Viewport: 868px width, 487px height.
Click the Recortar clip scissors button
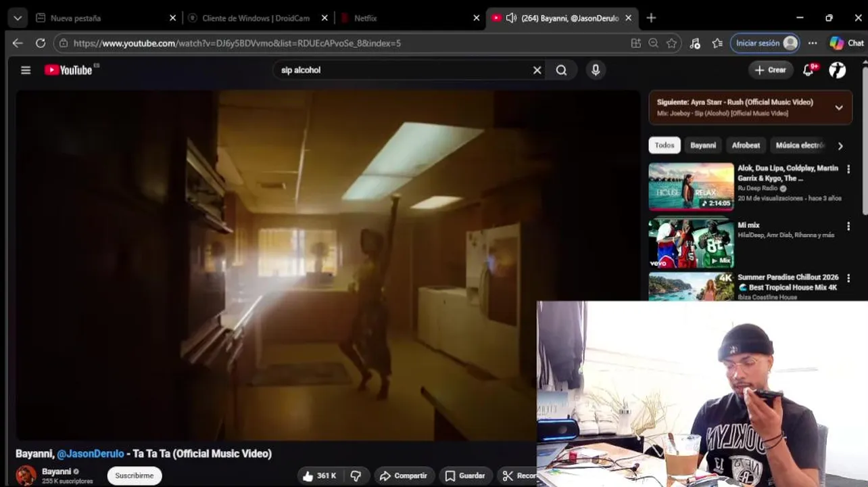(516, 476)
